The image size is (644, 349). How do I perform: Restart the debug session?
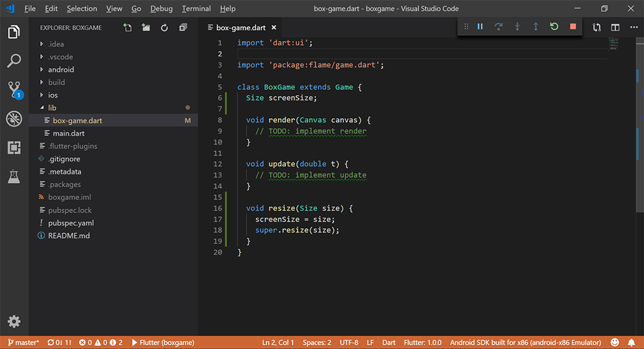(x=554, y=26)
